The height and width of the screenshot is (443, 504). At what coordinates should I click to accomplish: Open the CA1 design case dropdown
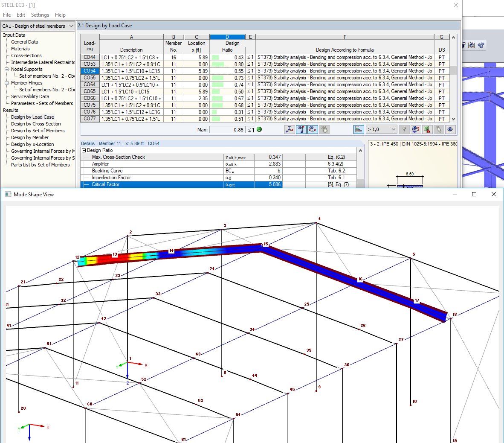[71, 26]
